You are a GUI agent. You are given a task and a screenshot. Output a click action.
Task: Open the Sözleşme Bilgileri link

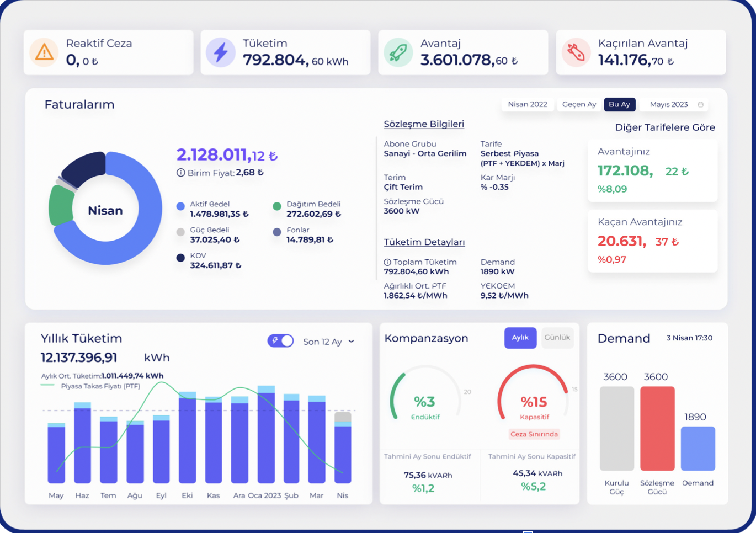click(424, 124)
